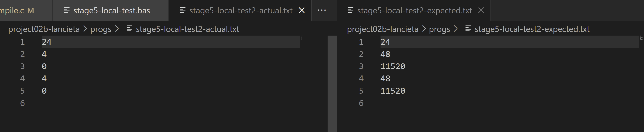Expand chevron after project02b-lancieta in left breadcrumb
This screenshot has height=132, width=644.
(85, 29)
